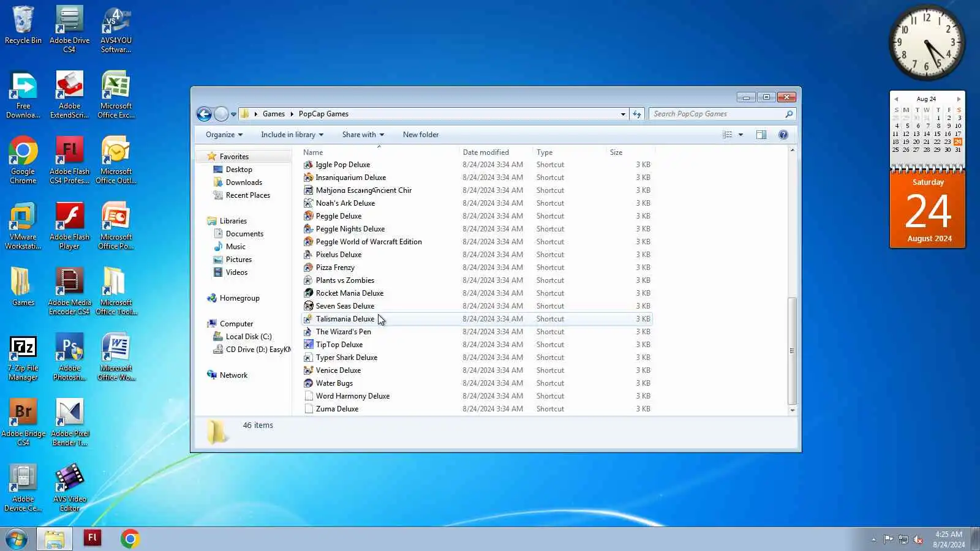
Task: Sort files by Size column
Action: pos(630,152)
